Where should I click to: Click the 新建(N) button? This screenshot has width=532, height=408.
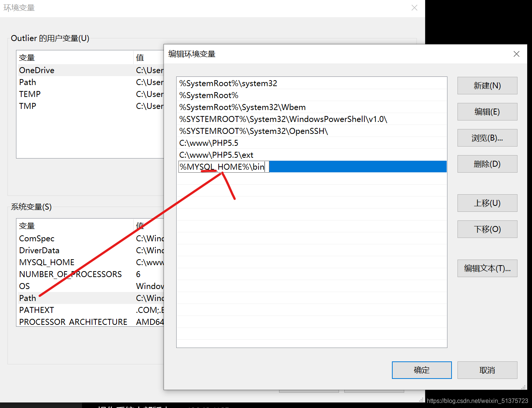487,85
